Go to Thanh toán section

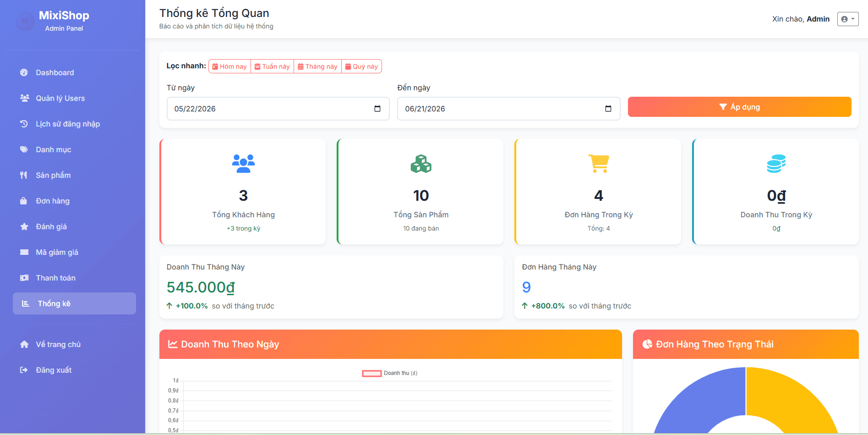pyautogui.click(x=74, y=278)
